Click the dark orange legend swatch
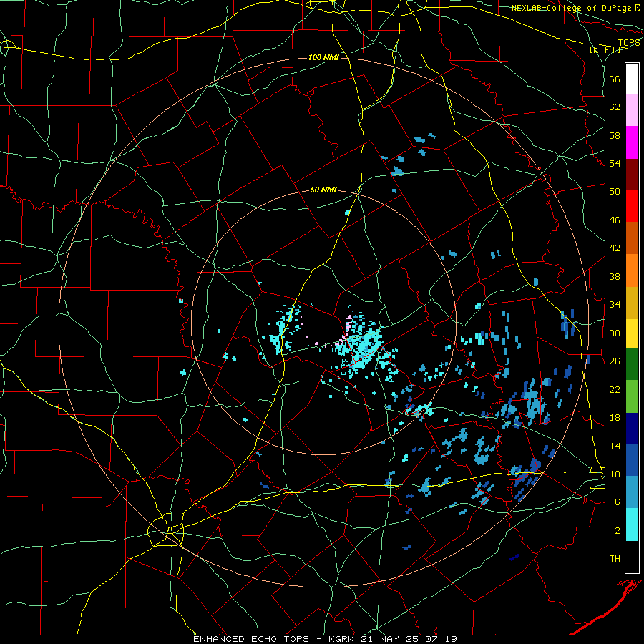 click(x=632, y=238)
